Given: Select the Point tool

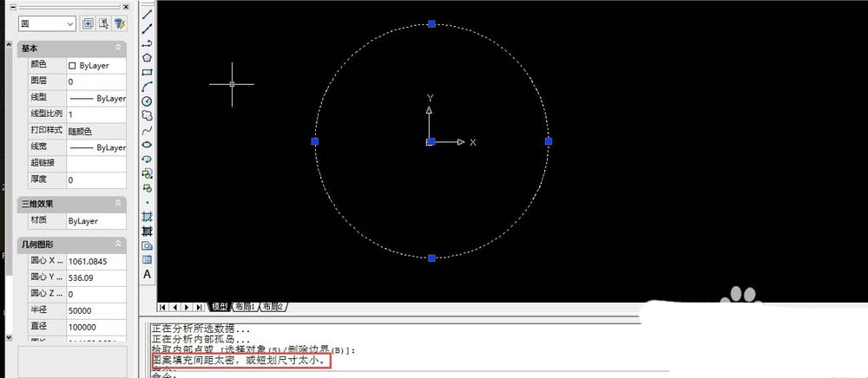Looking at the screenshot, I should pos(148,203).
